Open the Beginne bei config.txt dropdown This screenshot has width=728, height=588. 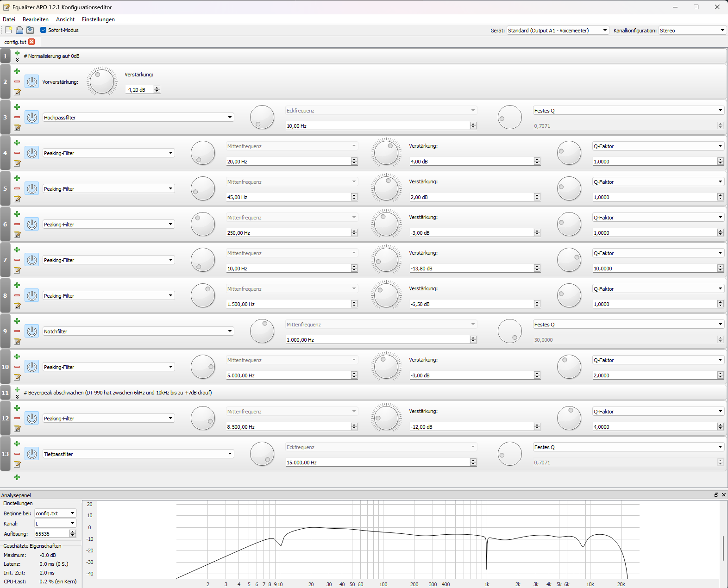(x=55, y=513)
